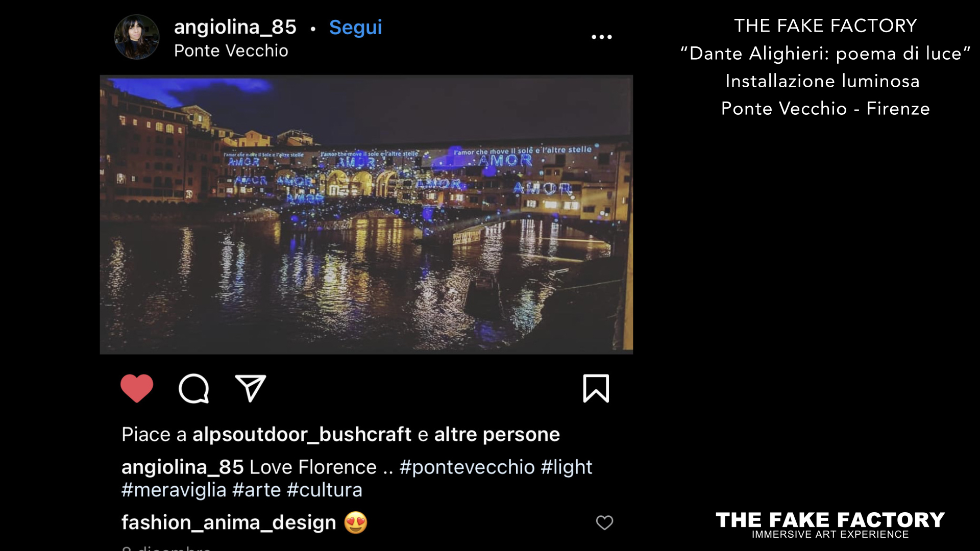Open the #light hashtag
The width and height of the screenshot is (980, 551).
tap(567, 467)
